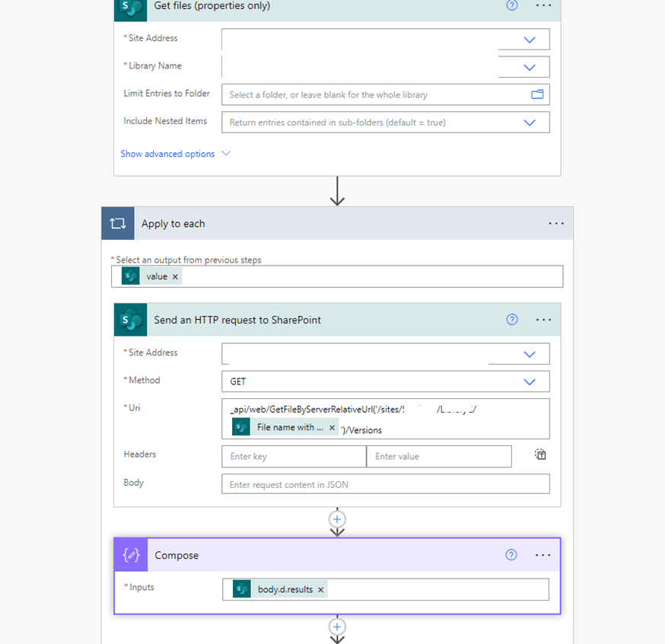Click Headers Enter key field
This screenshot has height=644, width=665.
tap(294, 457)
